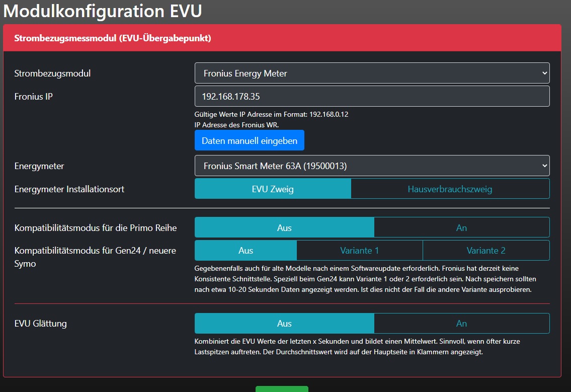Select 'Variante 1' for Gen24 mode

pyautogui.click(x=359, y=251)
